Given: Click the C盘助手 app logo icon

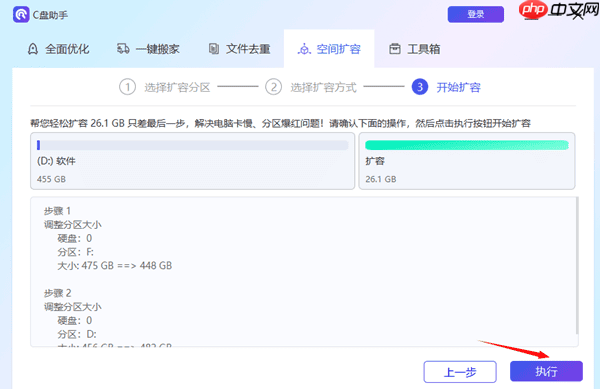Looking at the screenshot, I should (x=21, y=15).
